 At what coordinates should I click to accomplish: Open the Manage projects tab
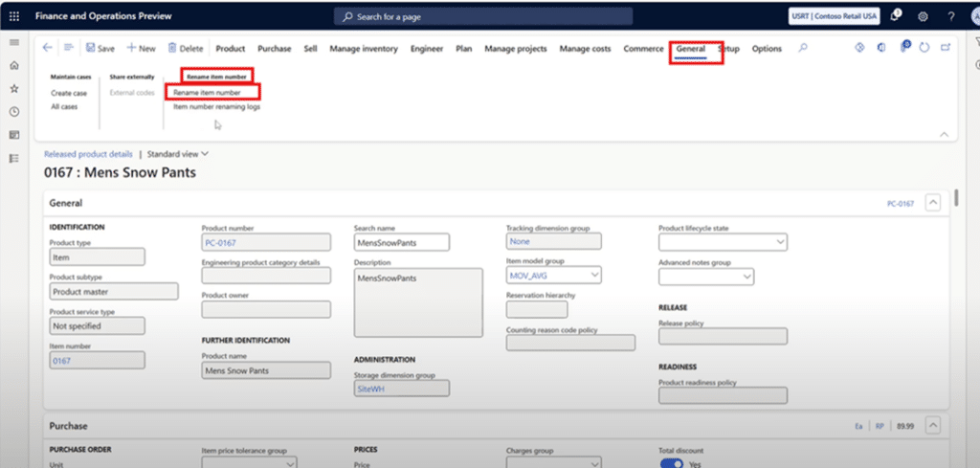coord(516,49)
